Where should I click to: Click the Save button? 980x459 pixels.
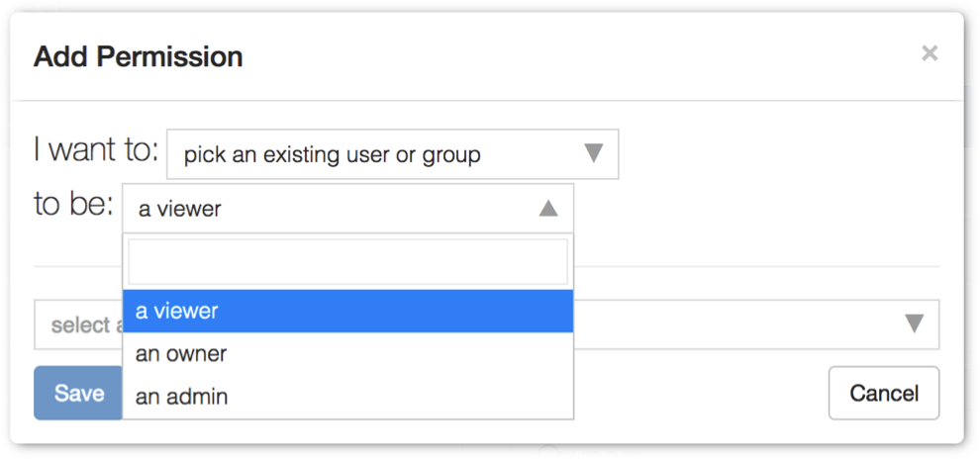tap(78, 393)
